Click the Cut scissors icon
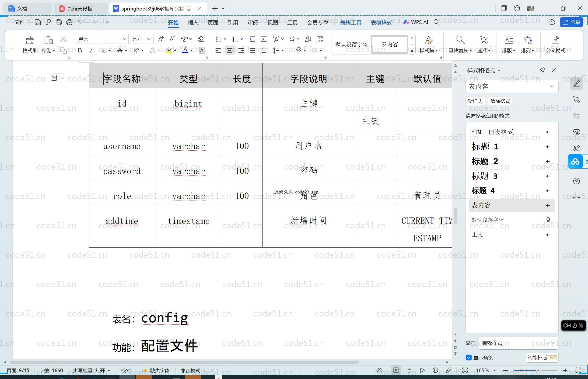Screen dimensions: 588x379 63,39
